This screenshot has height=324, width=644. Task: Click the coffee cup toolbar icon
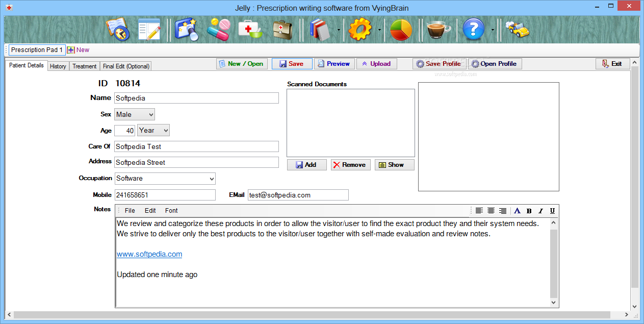tap(439, 30)
